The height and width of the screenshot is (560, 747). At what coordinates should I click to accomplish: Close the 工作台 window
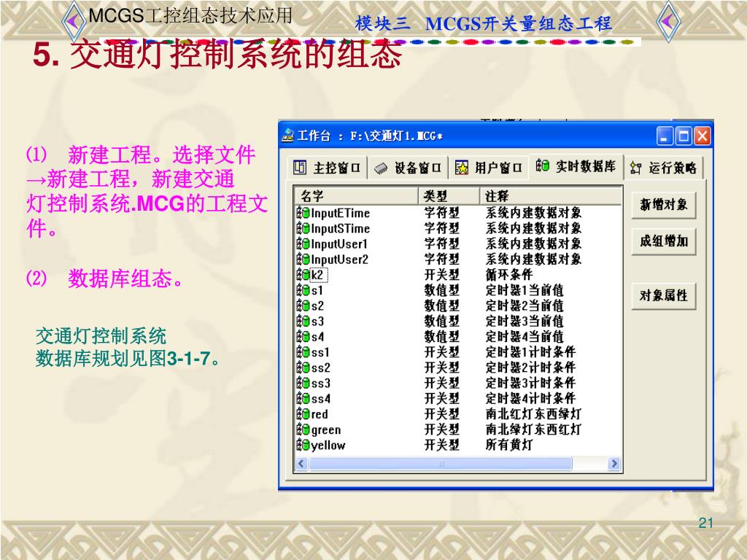(702, 136)
